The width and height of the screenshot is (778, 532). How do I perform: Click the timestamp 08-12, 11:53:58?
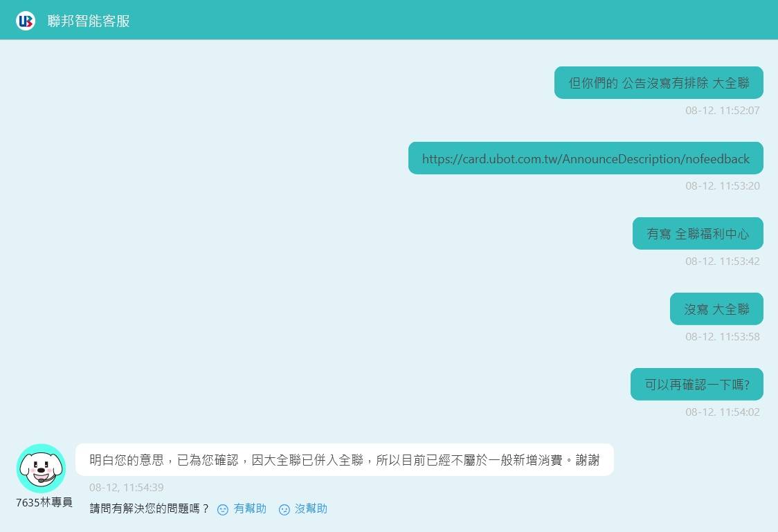pyautogui.click(x=723, y=337)
